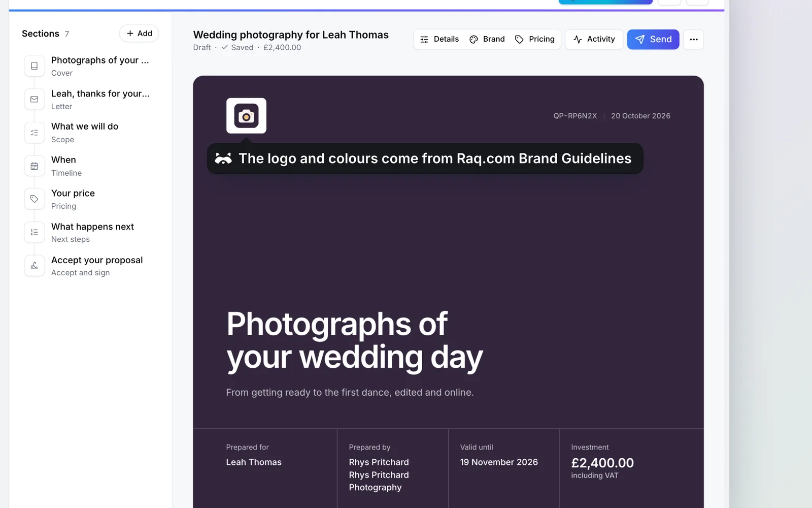This screenshot has width=812, height=508.
Task: Click the proposal title 'Wedding photography for Leah Thomas'
Action: coord(291,35)
